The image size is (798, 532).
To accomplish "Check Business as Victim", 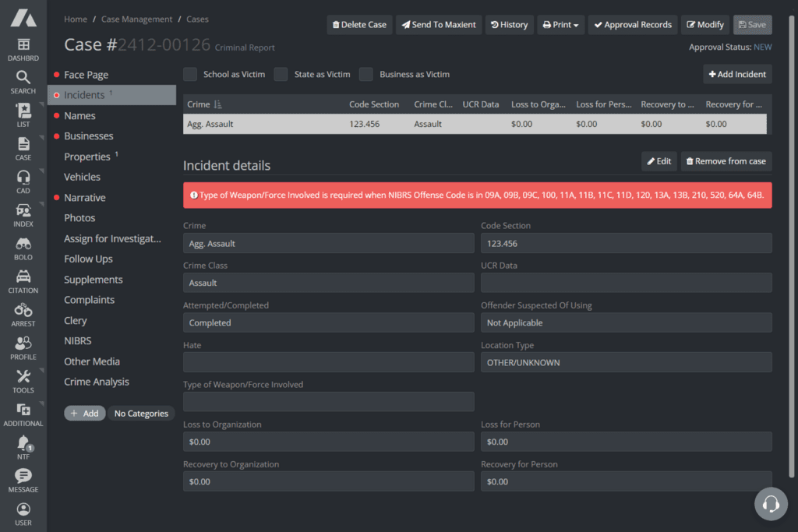I will [x=365, y=74].
